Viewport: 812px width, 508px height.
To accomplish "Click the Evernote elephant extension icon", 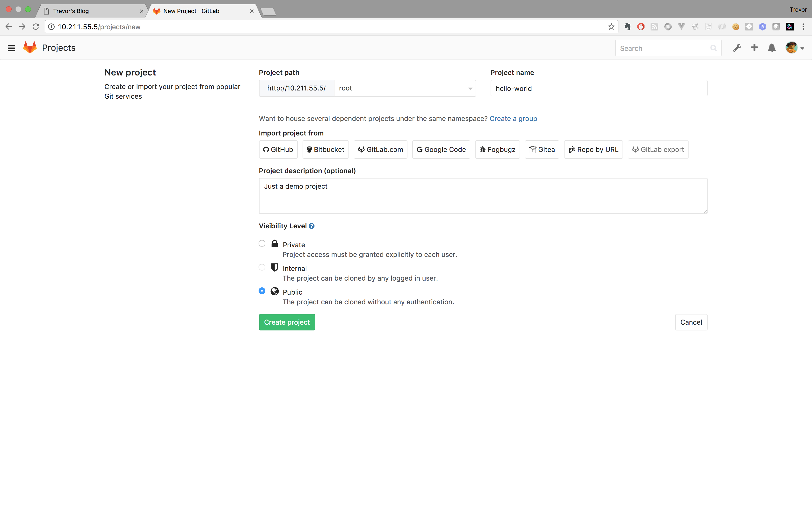I will coord(627,27).
